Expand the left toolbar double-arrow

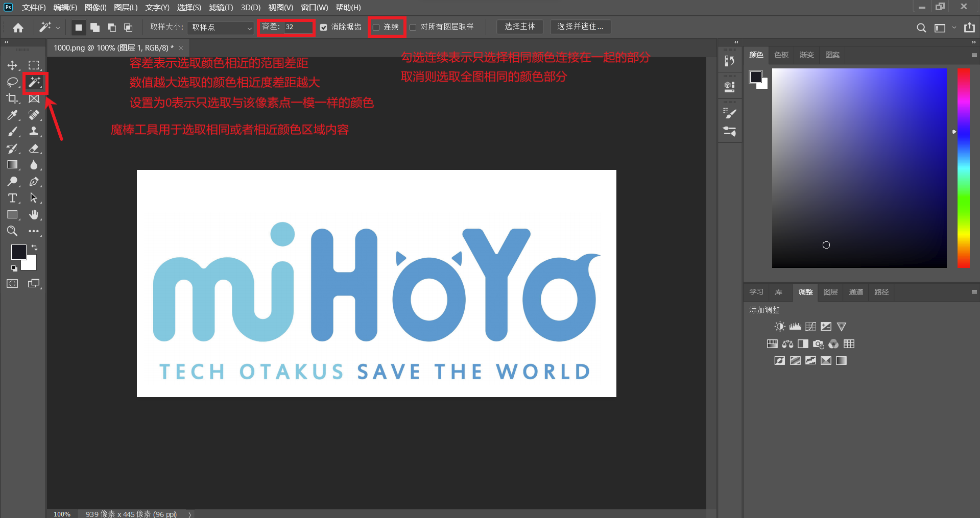click(7, 42)
